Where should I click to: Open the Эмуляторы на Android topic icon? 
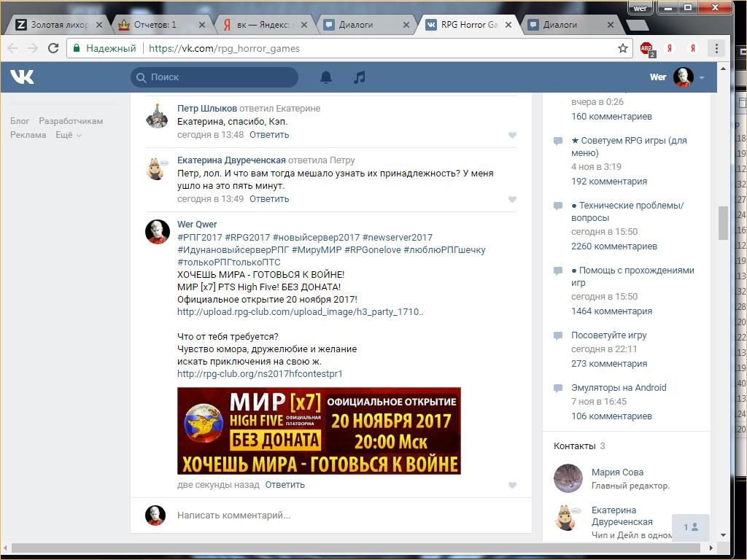[558, 388]
